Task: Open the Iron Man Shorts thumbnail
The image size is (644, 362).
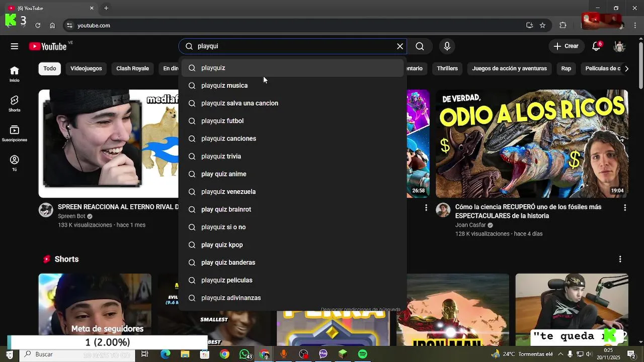Action: 453,310
